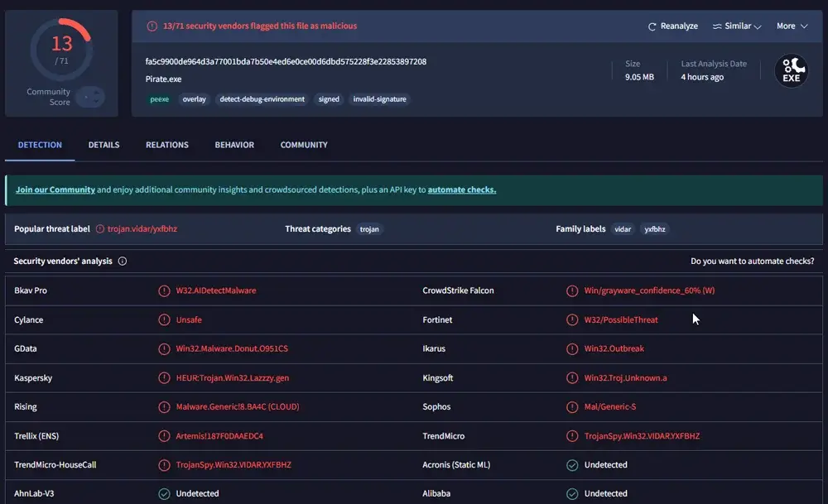The width and height of the screenshot is (828, 504).
Task: Click the GData detection alert icon
Action: pyautogui.click(x=164, y=349)
